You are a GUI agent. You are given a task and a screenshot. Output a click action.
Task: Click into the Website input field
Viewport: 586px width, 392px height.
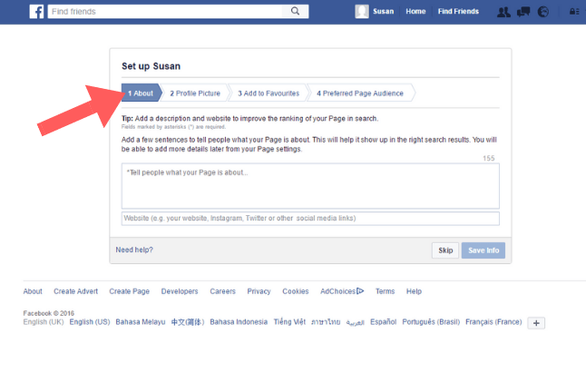(x=310, y=219)
